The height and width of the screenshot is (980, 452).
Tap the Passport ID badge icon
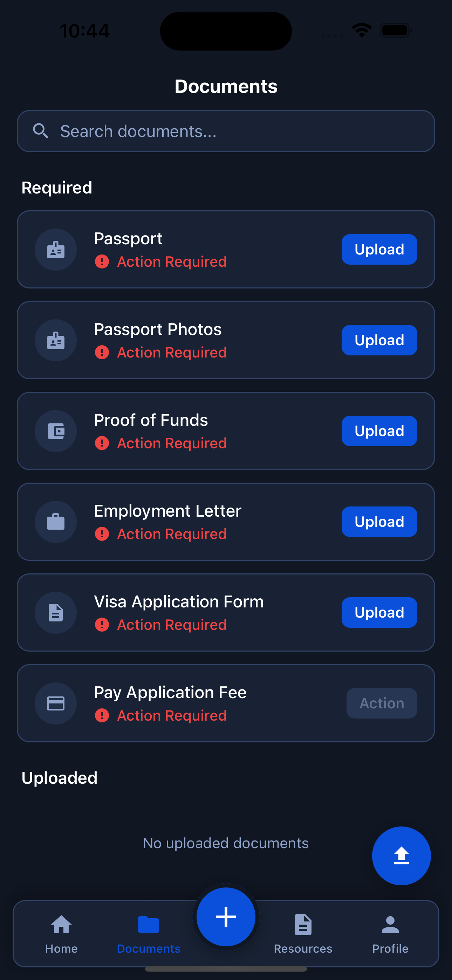pyautogui.click(x=56, y=250)
